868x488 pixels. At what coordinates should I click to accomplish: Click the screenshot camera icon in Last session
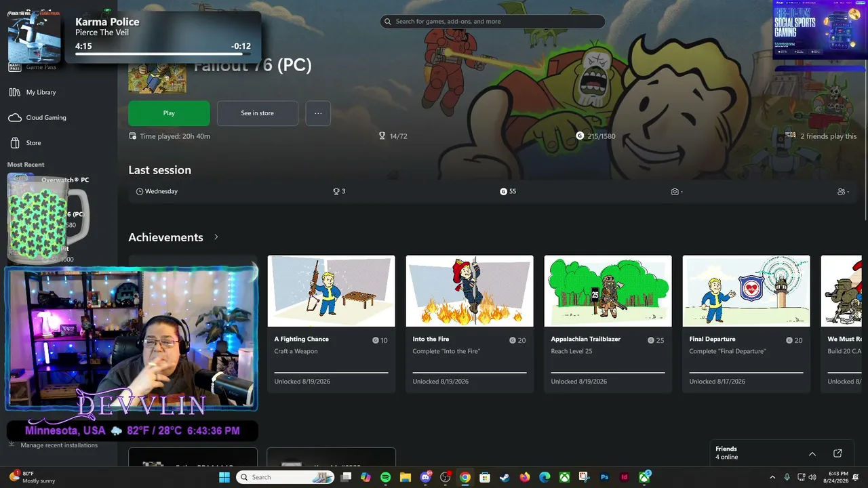[675, 192]
